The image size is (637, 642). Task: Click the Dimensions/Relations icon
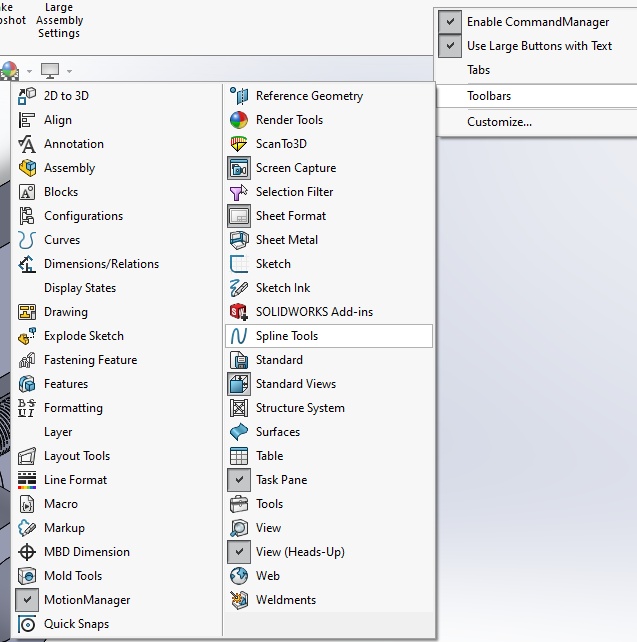(27, 264)
